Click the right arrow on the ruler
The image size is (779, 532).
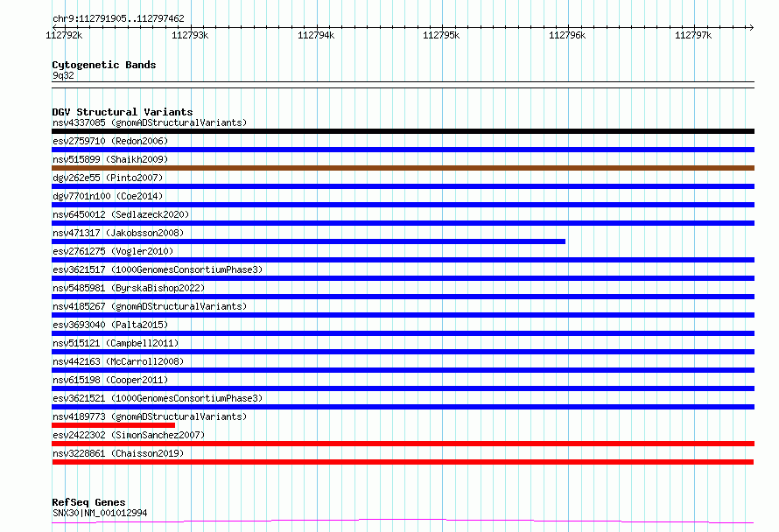751,27
